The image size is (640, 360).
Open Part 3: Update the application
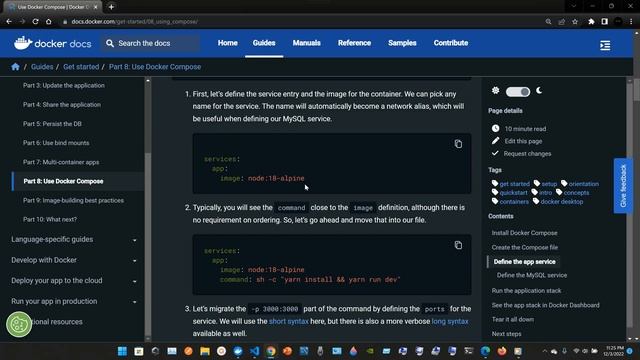tap(64, 85)
